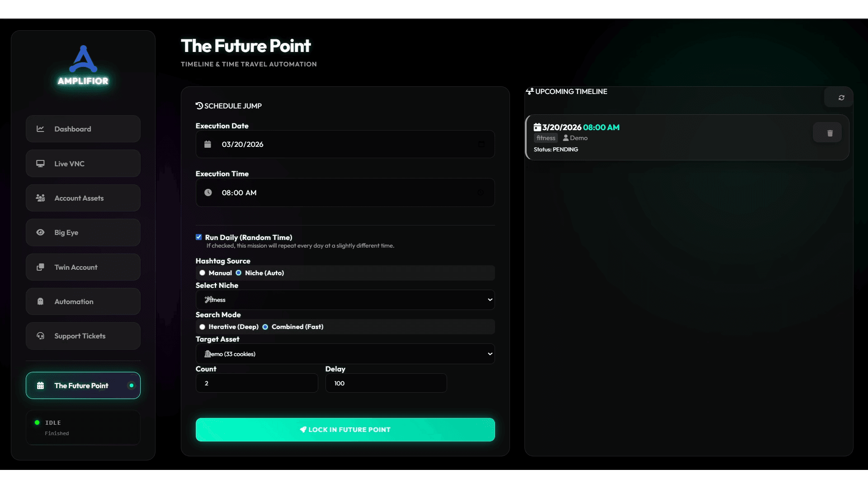Screen dimensions: 868x488
Task: Open Account Assets via the users icon
Action: tap(40, 198)
